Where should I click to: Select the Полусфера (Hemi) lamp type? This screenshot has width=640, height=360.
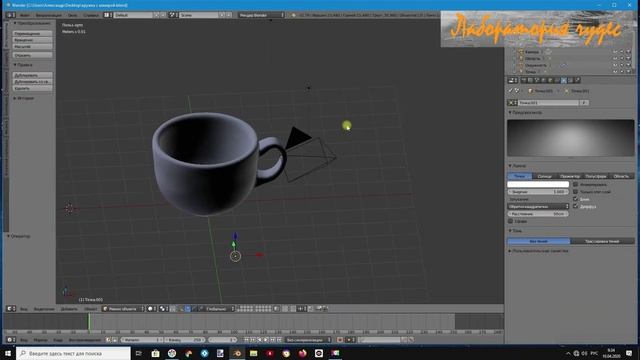click(x=596, y=176)
